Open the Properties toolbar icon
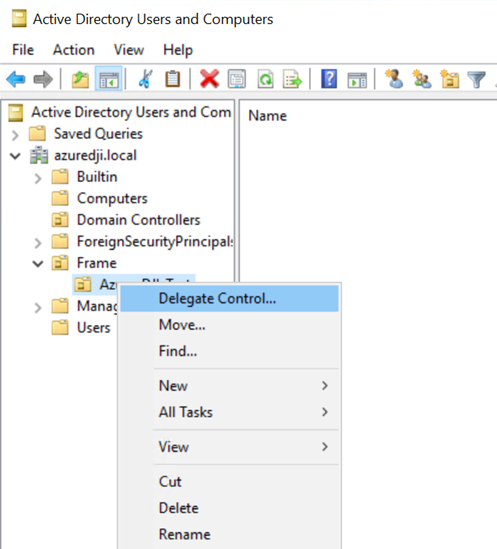 pos(237,79)
